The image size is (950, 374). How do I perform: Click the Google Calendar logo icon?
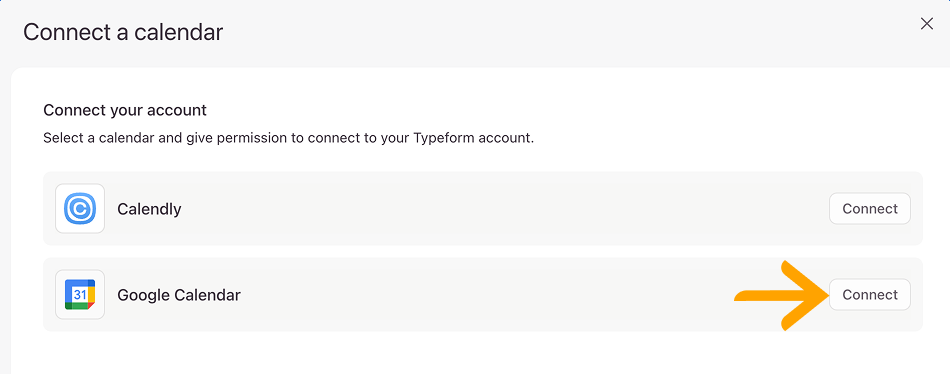(x=80, y=295)
